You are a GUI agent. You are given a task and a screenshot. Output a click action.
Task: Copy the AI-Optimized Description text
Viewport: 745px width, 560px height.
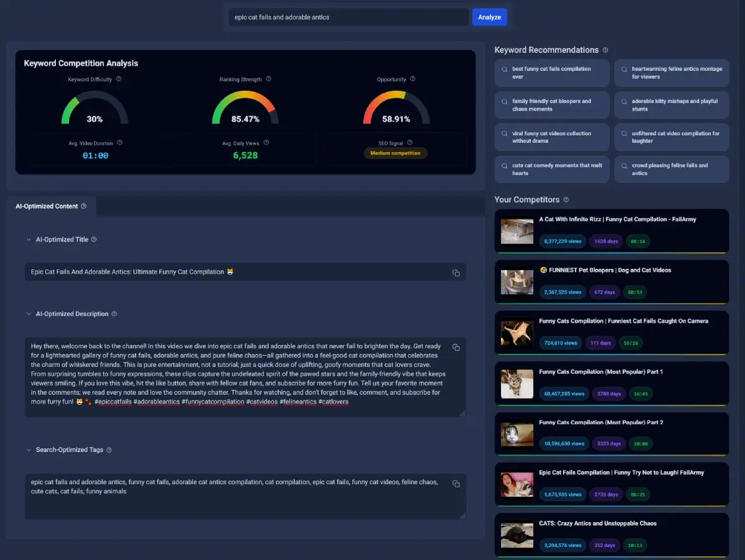point(456,348)
